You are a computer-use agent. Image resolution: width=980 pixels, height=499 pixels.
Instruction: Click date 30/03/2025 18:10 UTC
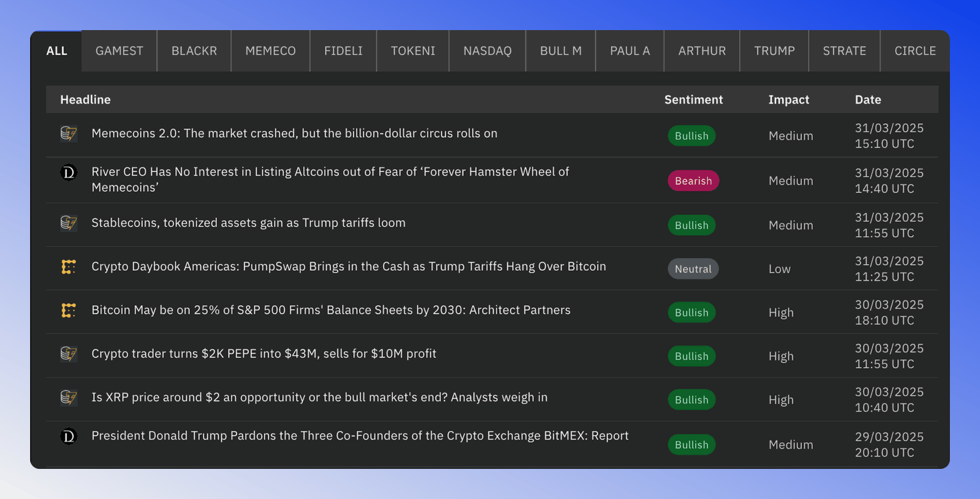(889, 312)
